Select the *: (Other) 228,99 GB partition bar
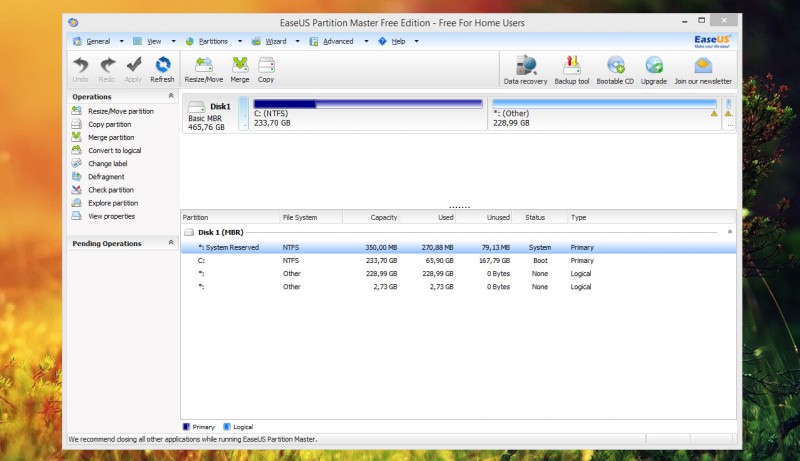800x461 pixels. pos(605,113)
